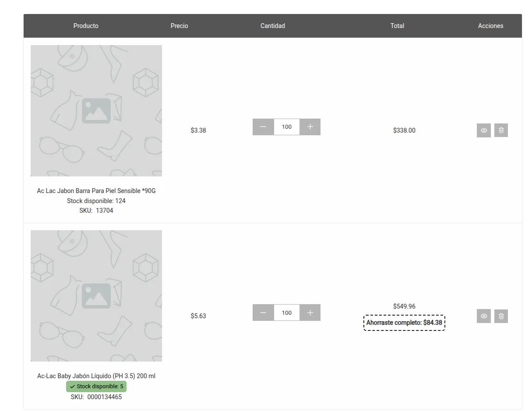Click SKU: 13704 text

(x=96, y=211)
